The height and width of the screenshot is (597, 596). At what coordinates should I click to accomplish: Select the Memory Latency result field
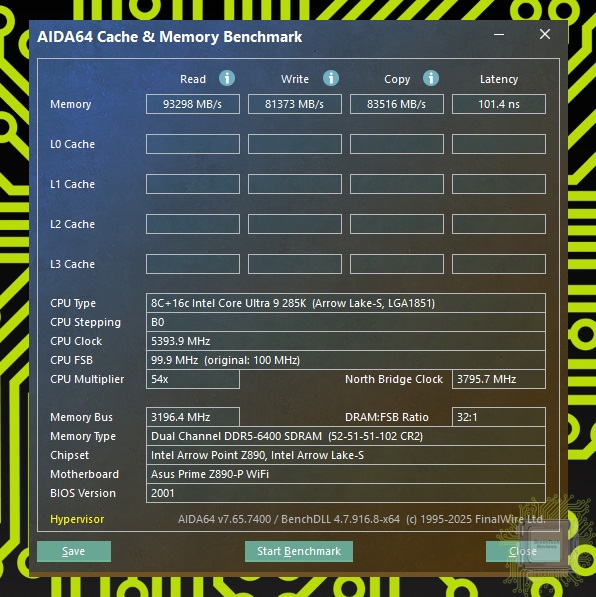click(x=499, y=104)
